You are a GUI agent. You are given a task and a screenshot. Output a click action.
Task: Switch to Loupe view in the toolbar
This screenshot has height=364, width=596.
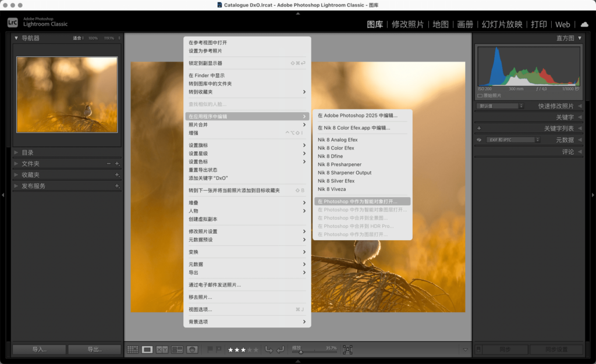coord(147,349)
